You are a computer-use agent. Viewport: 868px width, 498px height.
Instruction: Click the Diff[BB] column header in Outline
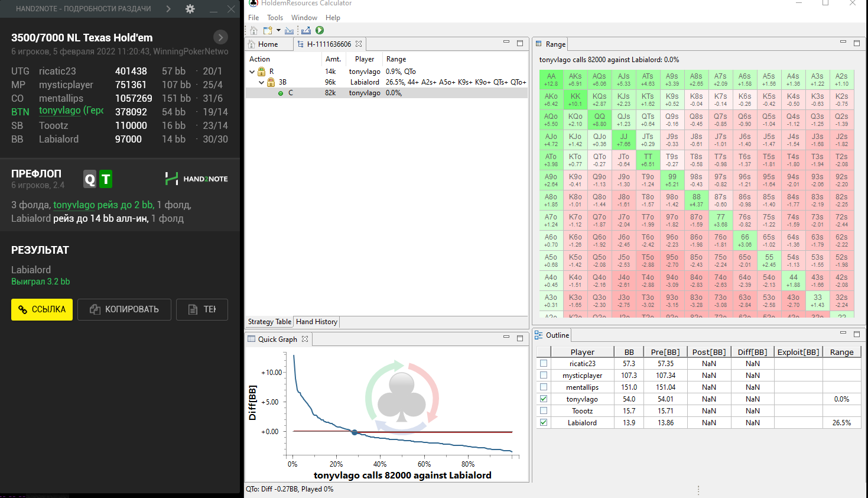(x=752, y=352)
